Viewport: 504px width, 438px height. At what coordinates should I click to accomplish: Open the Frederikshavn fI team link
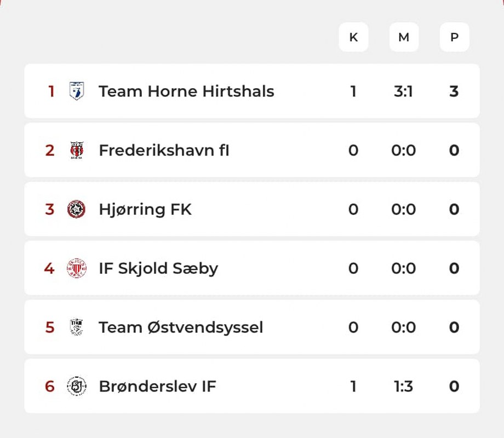tap(164, 150)
